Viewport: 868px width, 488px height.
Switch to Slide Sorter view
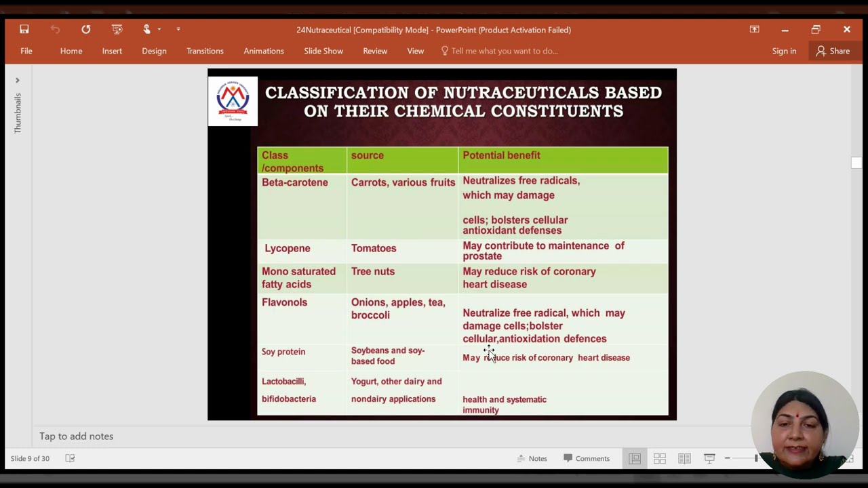tap(660, 458)
